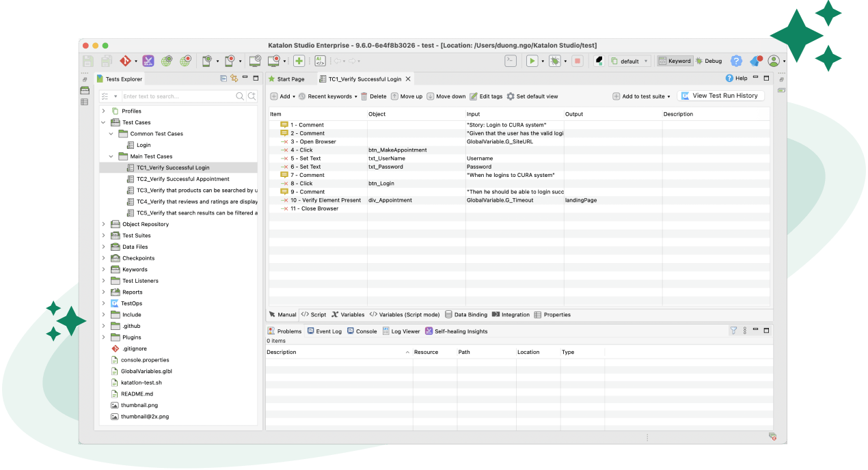Open the blue help question mark badge
868x470 pixels.
coord(736,61)
